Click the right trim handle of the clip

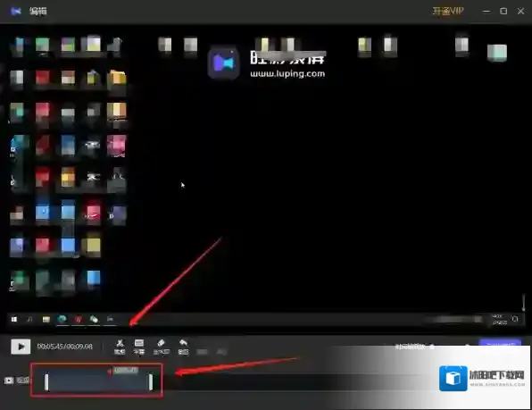151,382
